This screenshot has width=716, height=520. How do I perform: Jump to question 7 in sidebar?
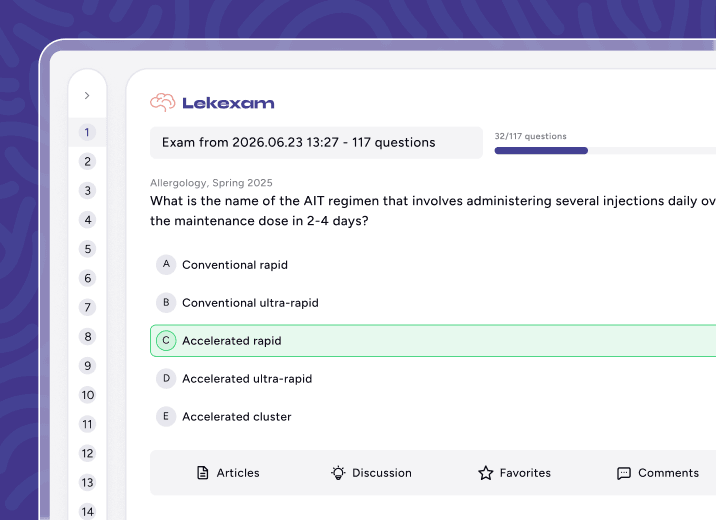pyautogui.click(x=87, y=307)
